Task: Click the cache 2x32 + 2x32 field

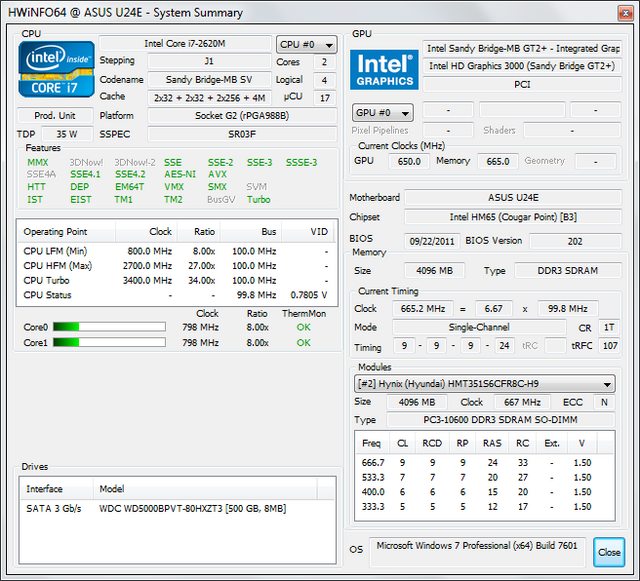Action: [209, 98]
